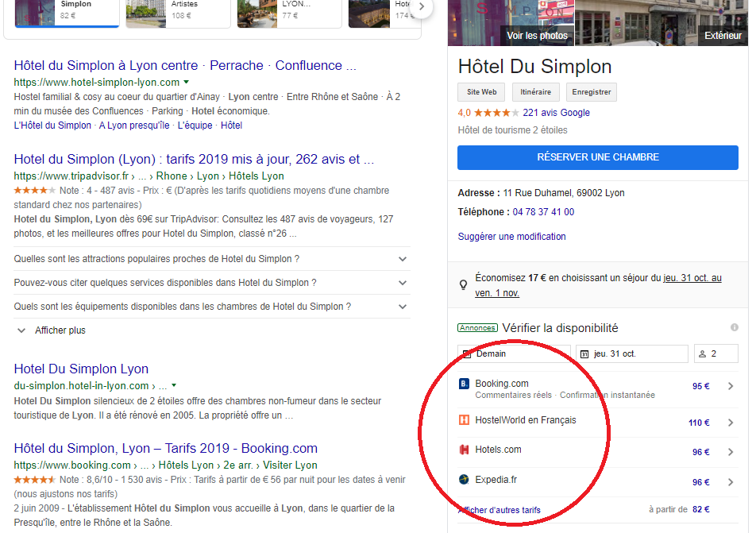Click the arrow next to HostelWorld 110 € price
Viewport: 756px width, 533px height.
pos(731,423)
